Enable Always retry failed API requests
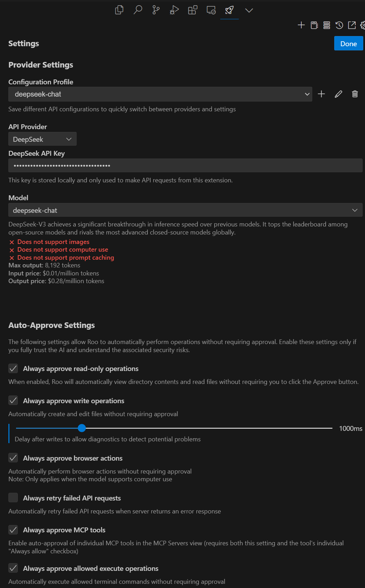Screen dimensions: 365x588 pyautogui.click(x=13, y=498)
